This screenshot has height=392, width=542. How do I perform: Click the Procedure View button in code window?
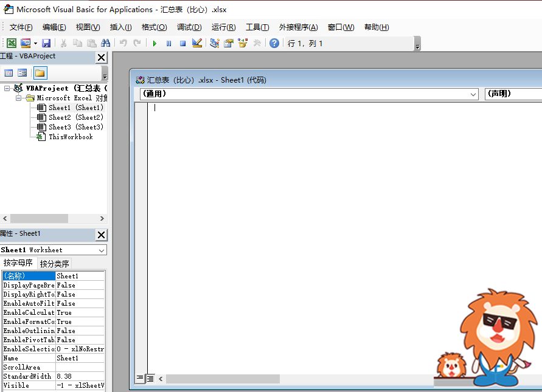140,379
